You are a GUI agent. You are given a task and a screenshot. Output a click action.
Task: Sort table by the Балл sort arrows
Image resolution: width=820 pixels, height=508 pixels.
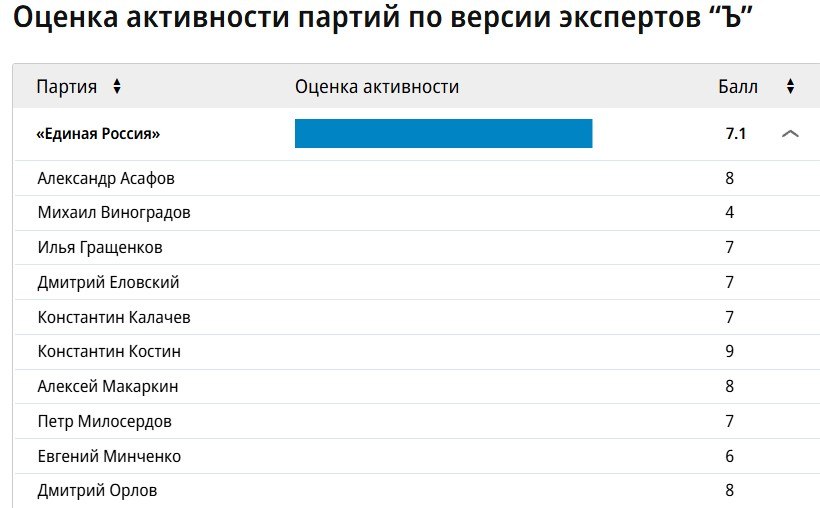790,86
